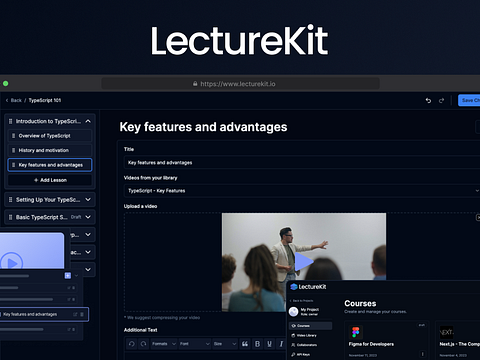This screenshot has height=360, width=480.
Task: Open the Videos from your library dropdown
Action: pos(302,191)
